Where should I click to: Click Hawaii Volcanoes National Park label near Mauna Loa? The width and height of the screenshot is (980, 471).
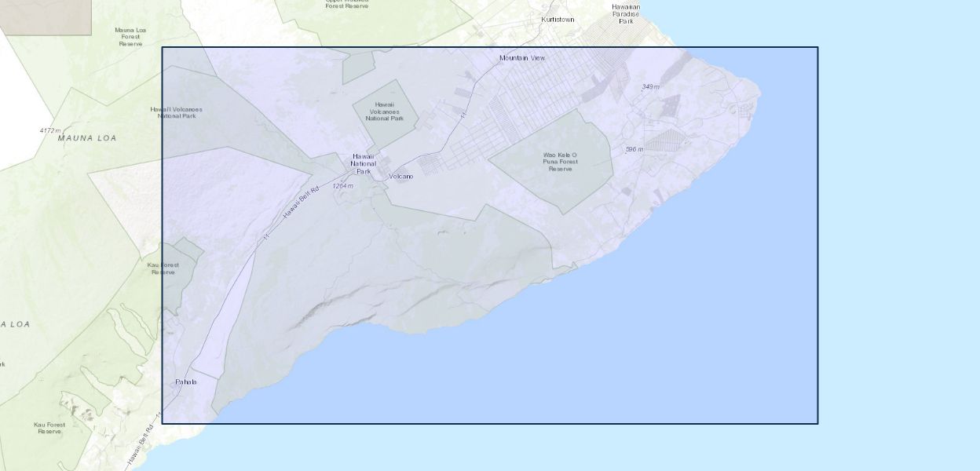point(176,112)
